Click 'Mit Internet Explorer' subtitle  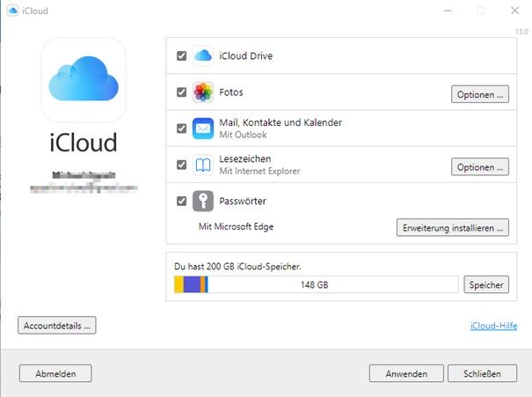[x=259, y=171]
